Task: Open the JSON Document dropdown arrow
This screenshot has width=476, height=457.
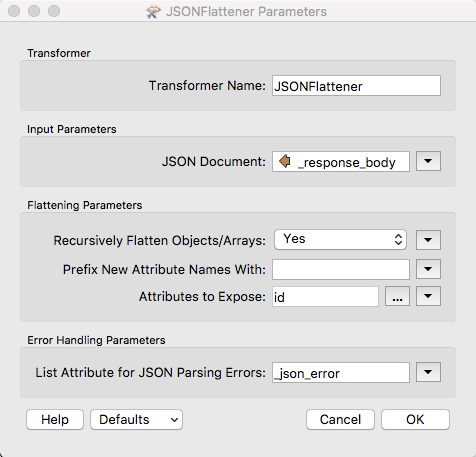Action: tap(428, 161)
